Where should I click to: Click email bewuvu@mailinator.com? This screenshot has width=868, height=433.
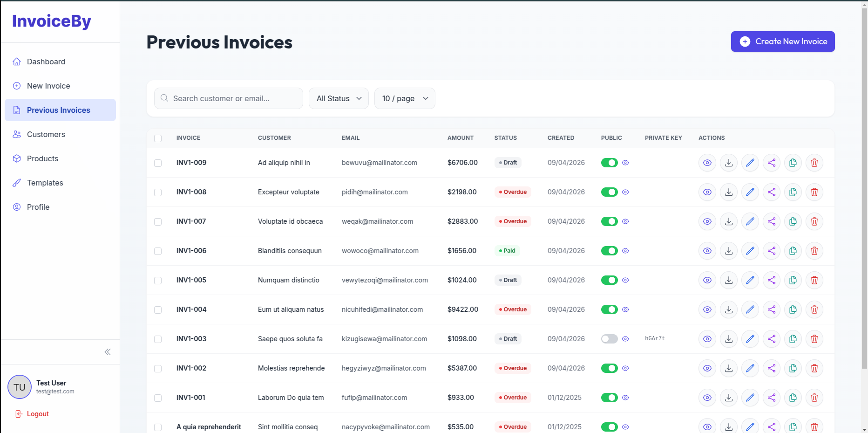pyautogui.click(x=380, y=163)
